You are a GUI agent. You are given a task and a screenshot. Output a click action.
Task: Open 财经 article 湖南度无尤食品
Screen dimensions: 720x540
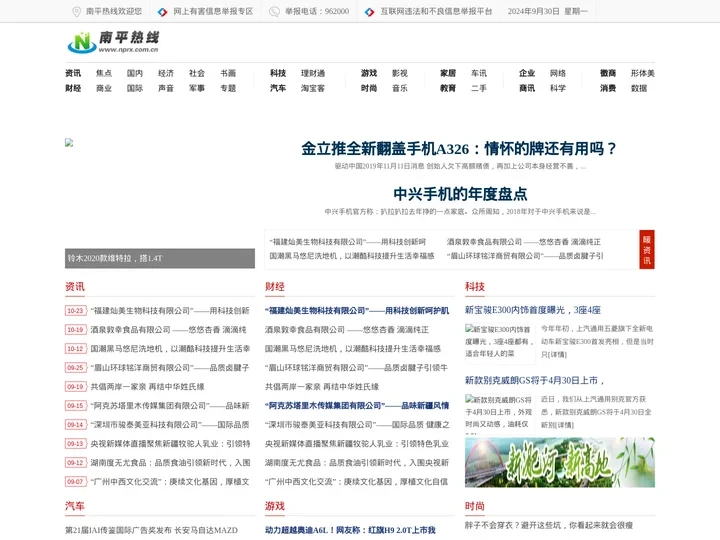pyautogui.click(x=357, y=463)
